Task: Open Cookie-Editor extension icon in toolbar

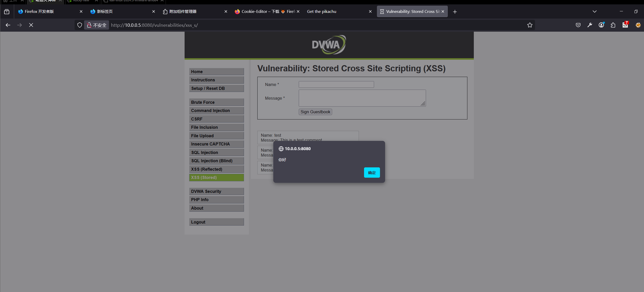Action: point(638,25)
